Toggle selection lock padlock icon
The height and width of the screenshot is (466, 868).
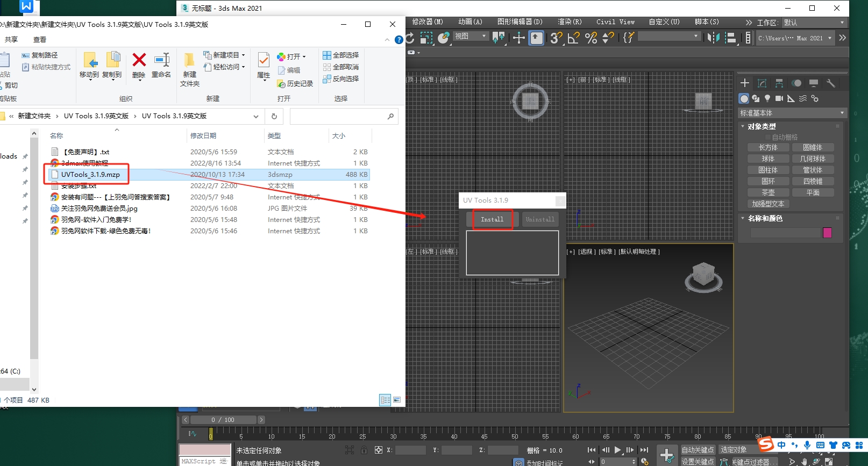pyautogui.click(x=364, y=450)
